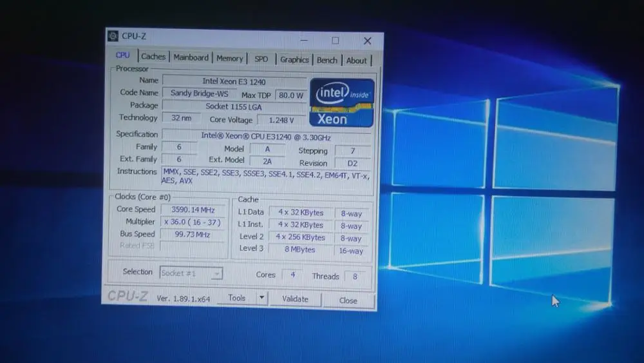Click the Cores value 4
The width and height of the screenshot is (644, 363).
pyautogui.click(x=293, y=275)
